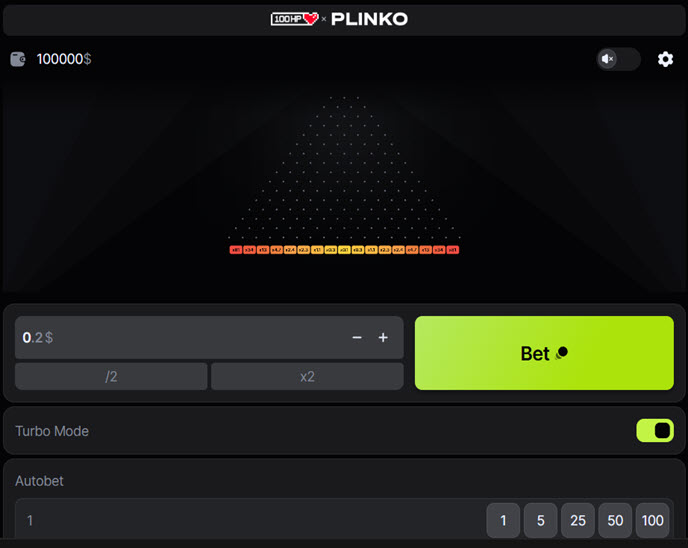Set autobet count to 5
Viewport: 688px width, 548px height.
(540, 520)
